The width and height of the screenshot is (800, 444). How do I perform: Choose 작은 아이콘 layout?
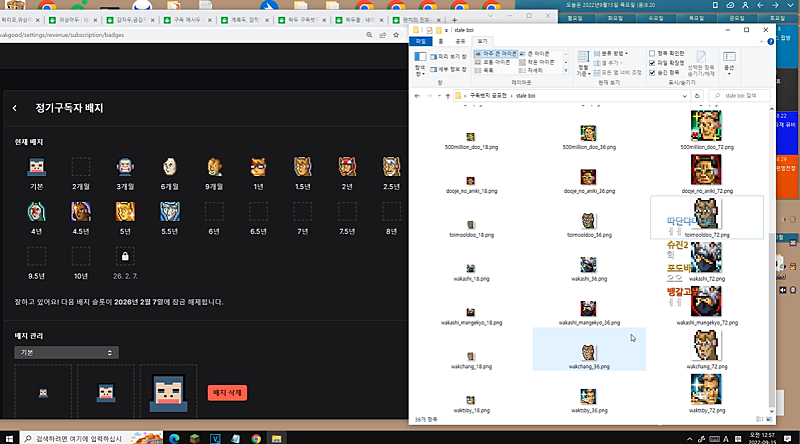pyautogui.click(x=537, y=62)
